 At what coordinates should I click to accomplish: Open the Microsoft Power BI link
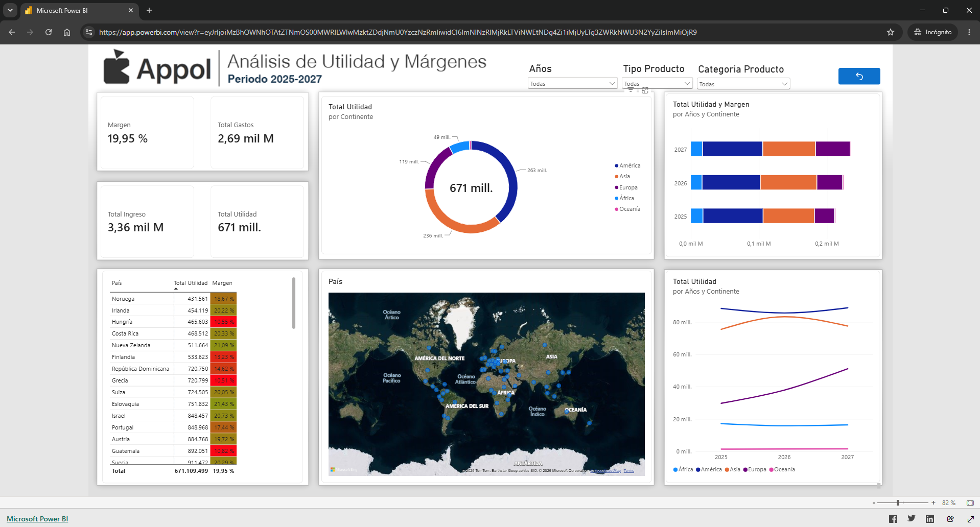(37, 519)
